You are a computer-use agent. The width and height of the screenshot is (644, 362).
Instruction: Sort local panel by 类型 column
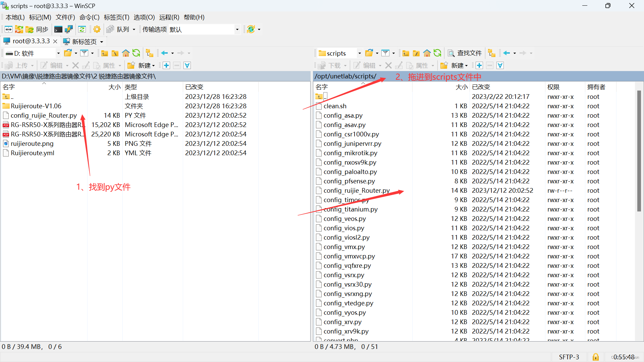click(153, 87)
